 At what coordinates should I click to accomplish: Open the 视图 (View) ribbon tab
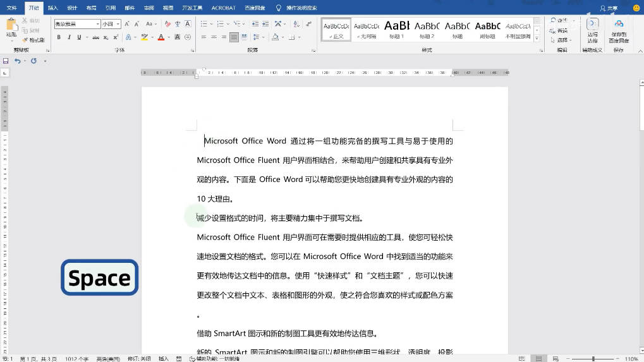(x=167, y=8)
